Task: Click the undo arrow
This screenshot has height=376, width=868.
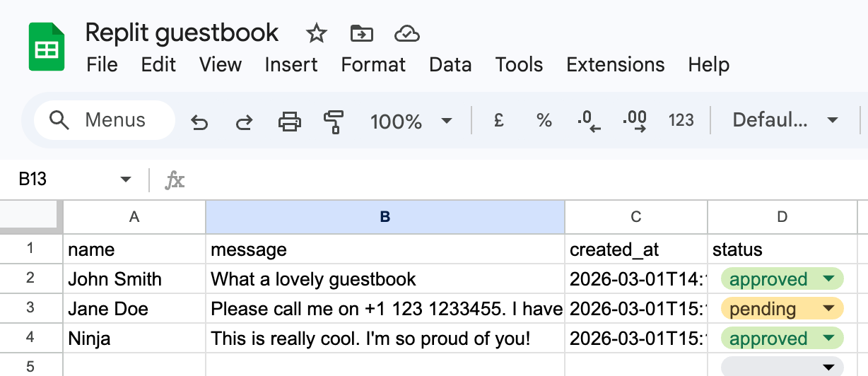Action: [x=199, y=122]
